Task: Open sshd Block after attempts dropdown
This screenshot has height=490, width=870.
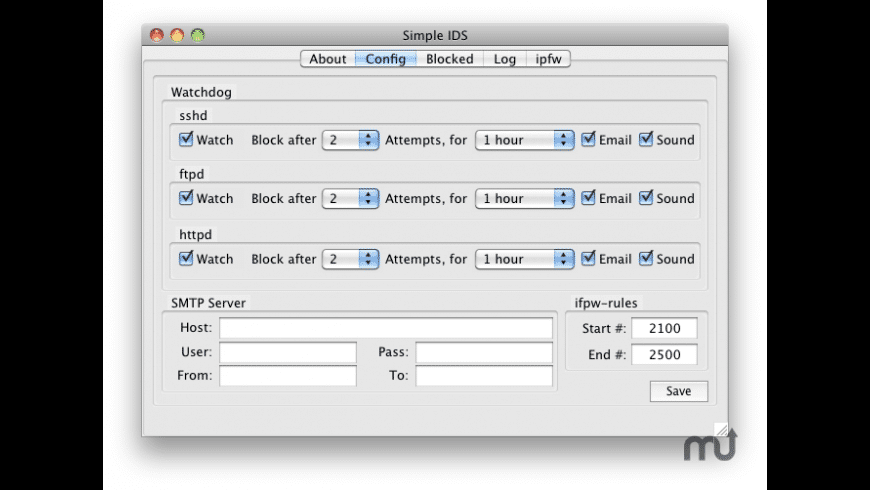Action: 350,140
